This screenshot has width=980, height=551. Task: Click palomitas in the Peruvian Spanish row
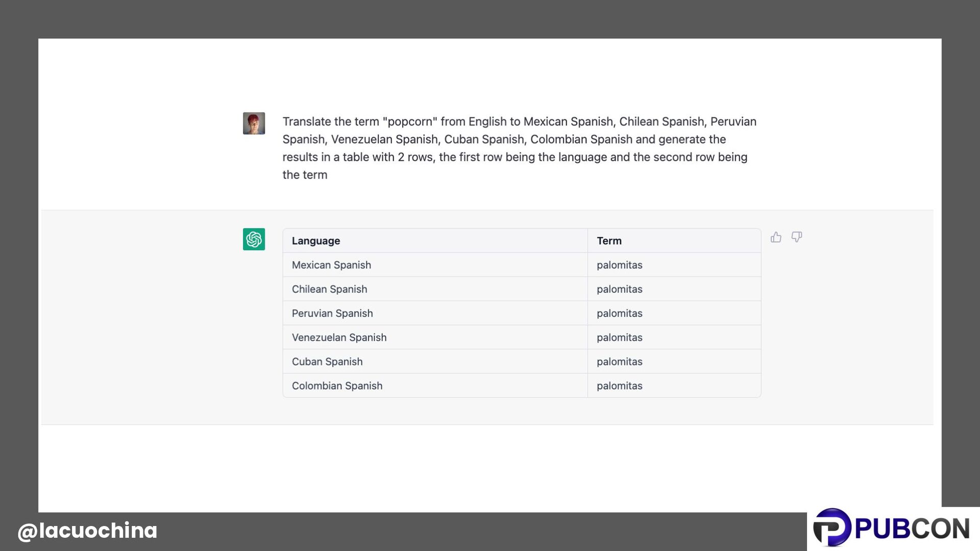[x=619, y=313]
